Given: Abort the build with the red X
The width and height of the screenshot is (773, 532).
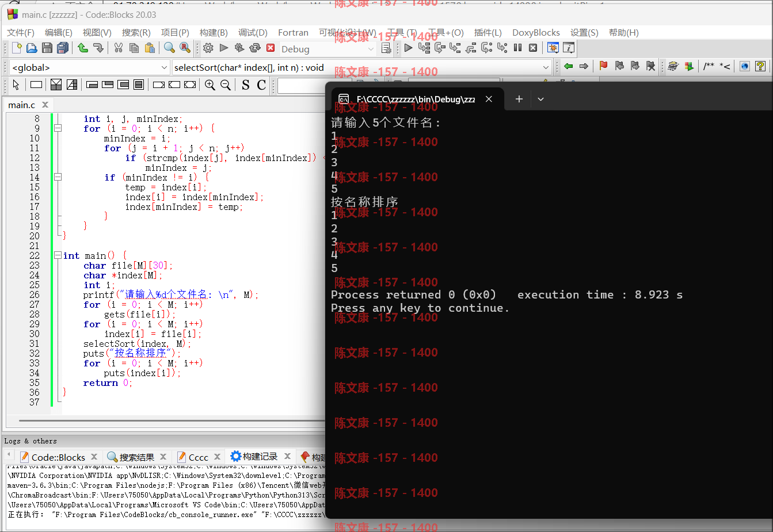Looking at the screenshot, I should [x=271, y=48].
